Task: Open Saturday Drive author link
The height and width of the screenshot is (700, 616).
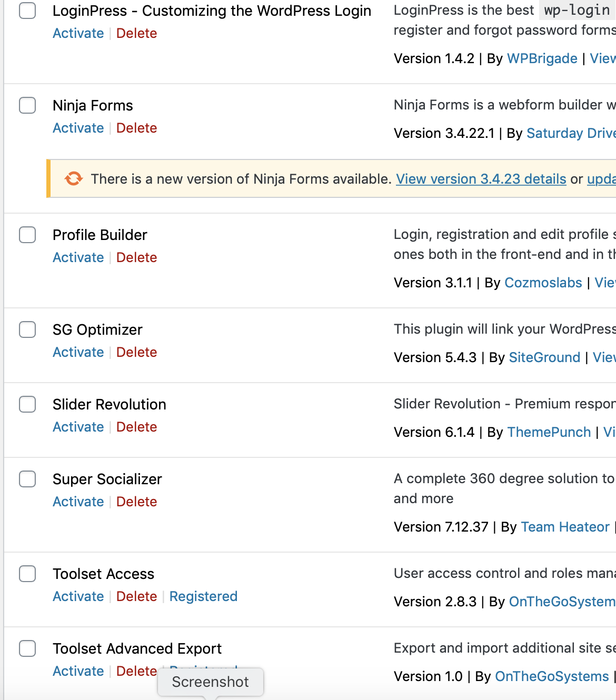Action: click(x=571, y=133)
